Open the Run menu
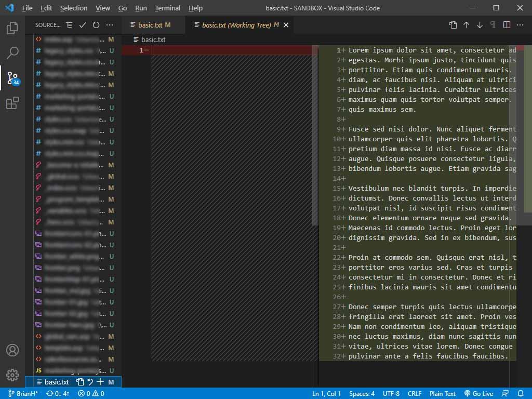The height and width of the screenshot is (399, 532). [141, 8]
